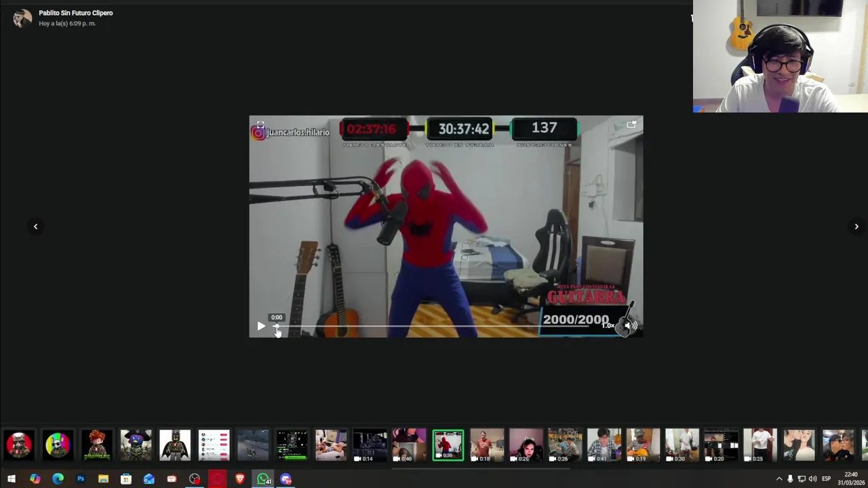Screen dimensions: 868x488
Task: Open Brave browser from taskbar
Action: (x=240, y=479)
